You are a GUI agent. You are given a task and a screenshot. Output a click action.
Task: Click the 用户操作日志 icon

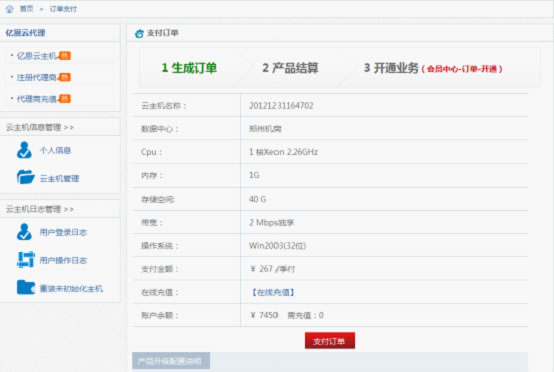25,260
